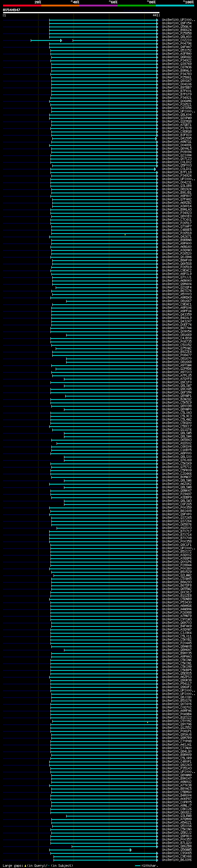Select hit UniRef100_A9P807

(x=177, y=196)
